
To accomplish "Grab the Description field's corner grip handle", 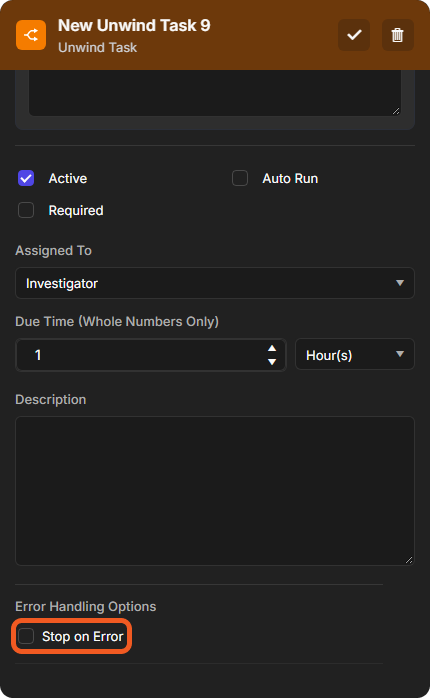I will tap(409, 560).
